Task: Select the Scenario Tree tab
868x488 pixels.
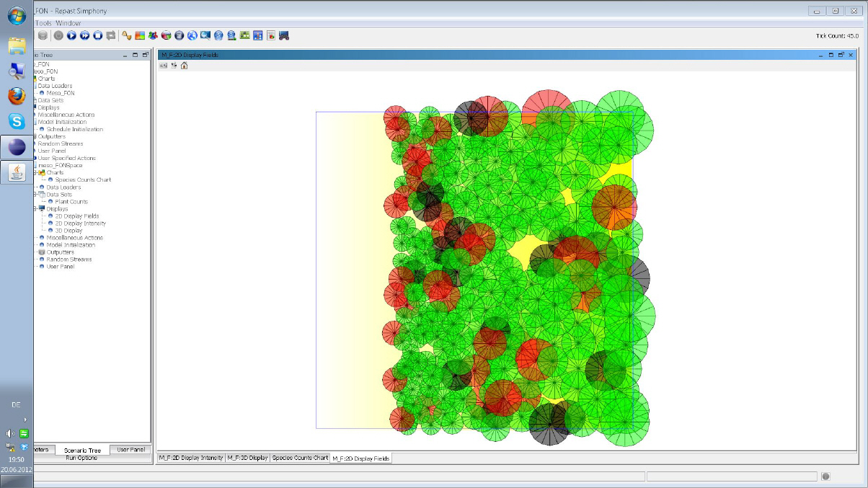Action: (x=81, y=450)
